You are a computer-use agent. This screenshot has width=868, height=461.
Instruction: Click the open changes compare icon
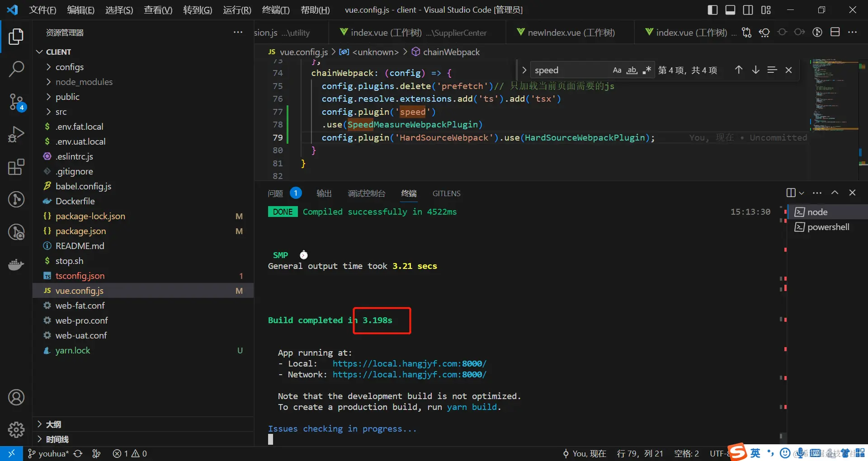coord(747,33)
